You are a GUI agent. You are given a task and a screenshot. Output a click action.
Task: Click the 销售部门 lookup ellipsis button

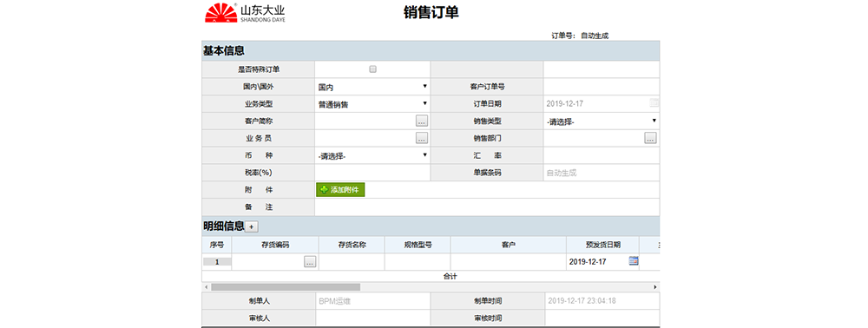[x=650, y=138]
